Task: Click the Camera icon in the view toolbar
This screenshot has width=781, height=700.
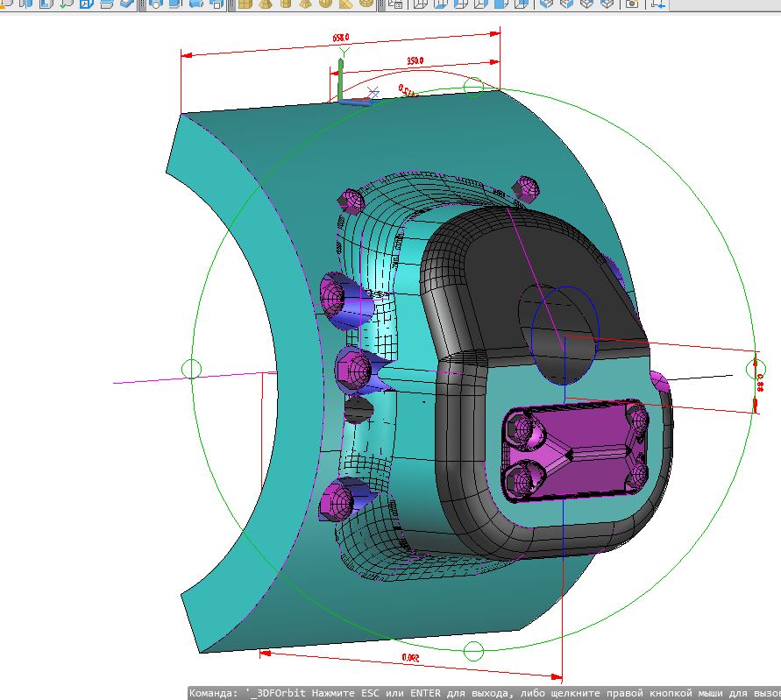Action: click(632, 4)
